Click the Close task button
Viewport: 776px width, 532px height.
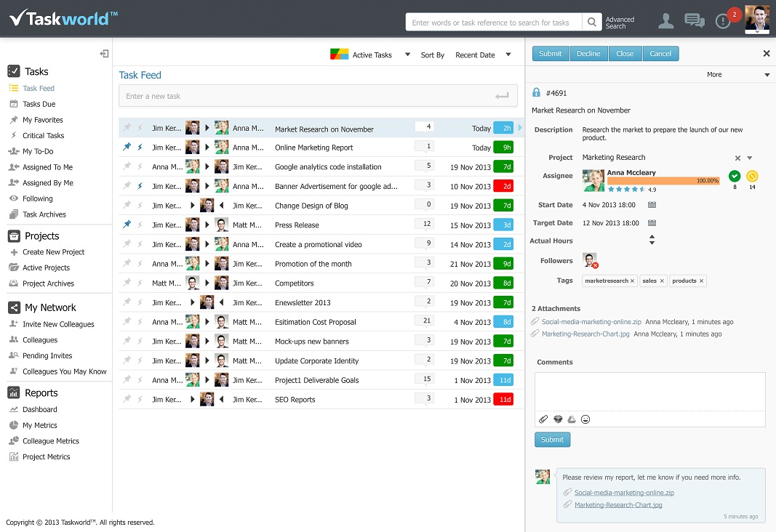pyautogui.click(x=625, y=53)
